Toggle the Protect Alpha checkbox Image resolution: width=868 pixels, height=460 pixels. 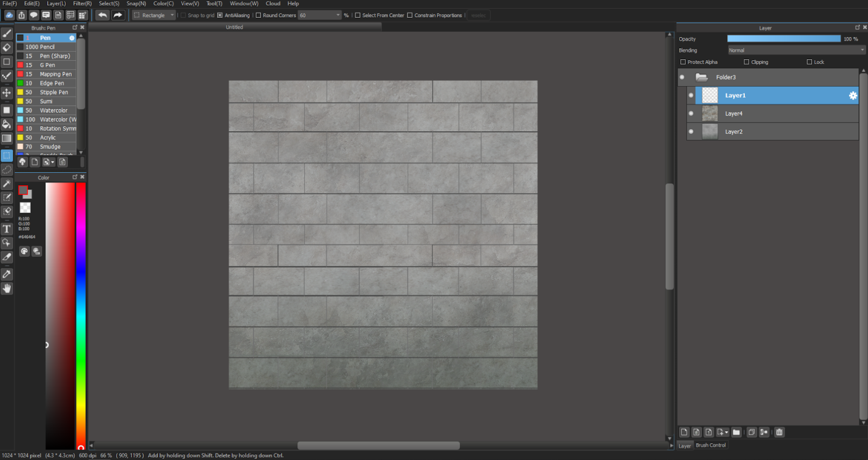coord(683,62)
